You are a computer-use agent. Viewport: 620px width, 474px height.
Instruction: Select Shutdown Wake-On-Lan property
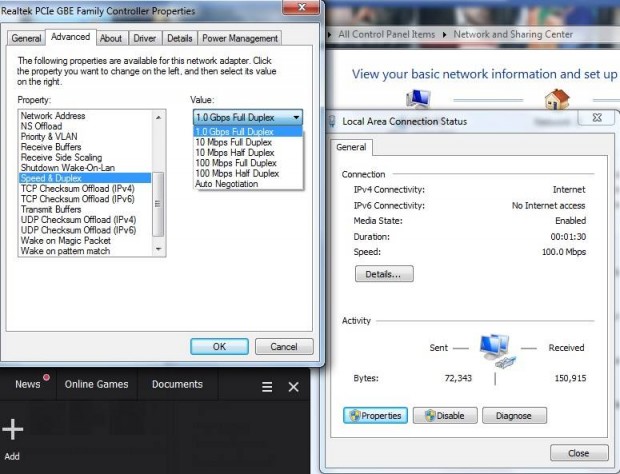coord(68,168)
